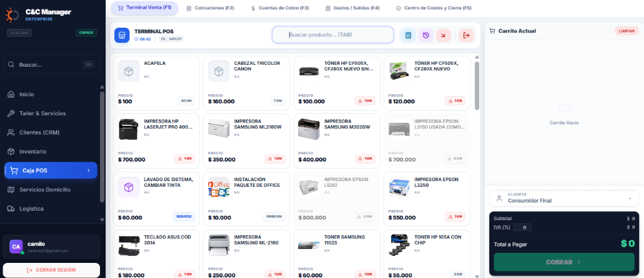Open the Cotizaciones (F2) tab
This screenshot has width=644, height=278.
coord(210,8)
